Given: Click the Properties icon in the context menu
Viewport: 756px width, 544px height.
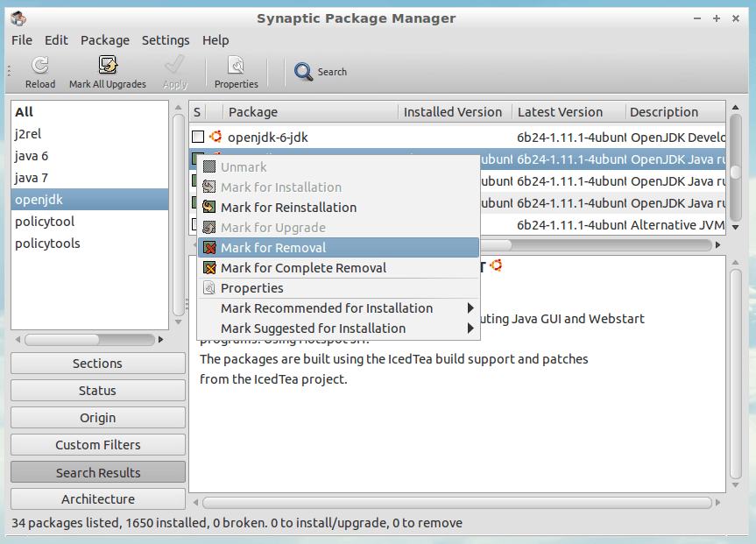Looking at the screenshot, I should [x=209, y=288].
